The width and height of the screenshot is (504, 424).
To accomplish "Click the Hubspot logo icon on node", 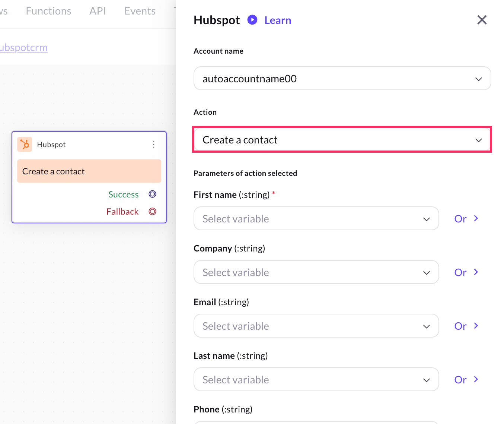I will (25, 144).
